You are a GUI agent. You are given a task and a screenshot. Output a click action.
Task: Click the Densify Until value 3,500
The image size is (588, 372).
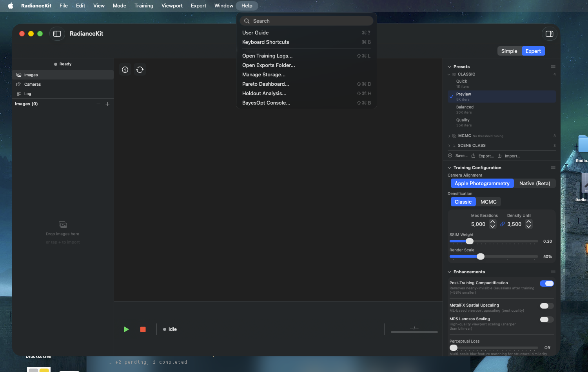[514, 224]
